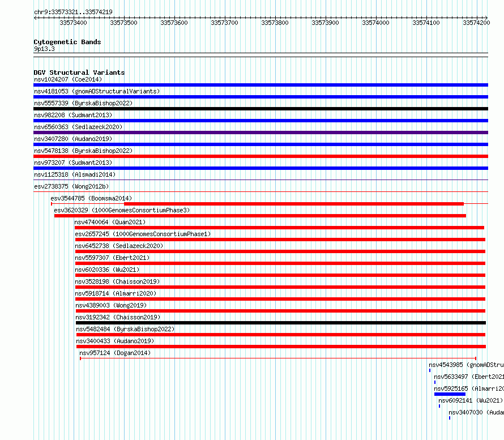The image size is (504, 440).
Task: Open nsv957124 (Dogan2014) variant label
Action: tap(115, 353)
